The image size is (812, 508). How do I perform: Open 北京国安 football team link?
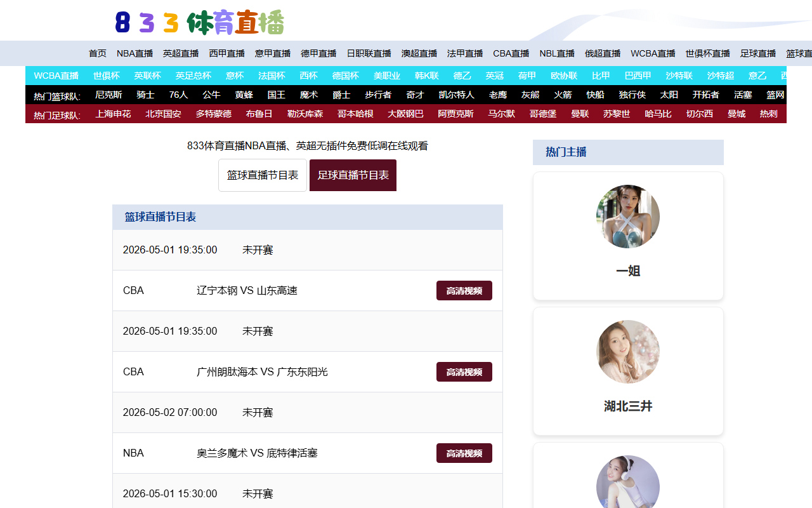(x=163, y=114)
